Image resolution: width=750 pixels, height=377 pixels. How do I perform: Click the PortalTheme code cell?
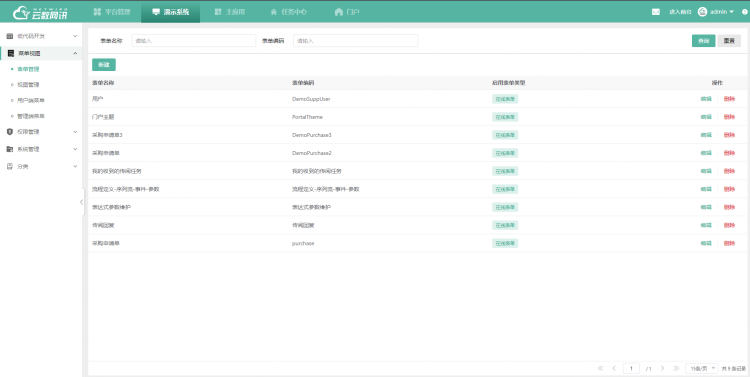pyautogui.click(x=307, y=117)
